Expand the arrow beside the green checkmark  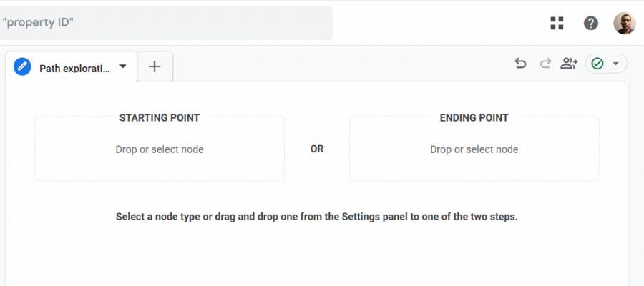tap(615, 64)
